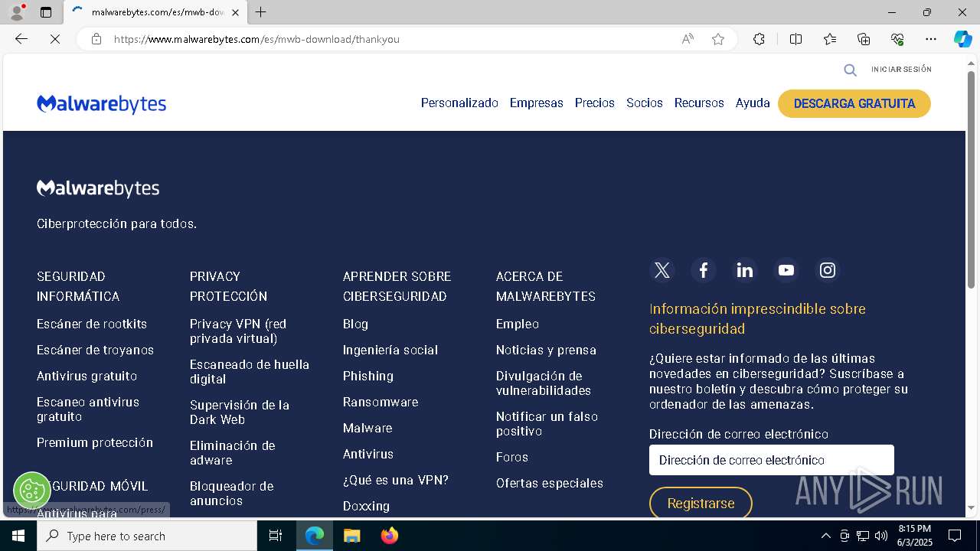Viewport: 980px width, 551px height.
Task: Open Task View on the taskbar
Action: pos(276,536)
